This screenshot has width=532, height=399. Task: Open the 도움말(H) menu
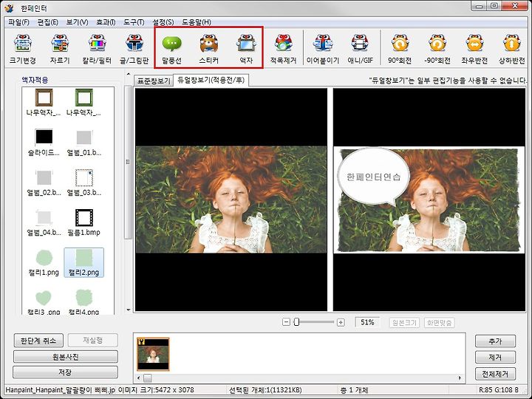pyautogui.click(x=197, y=22)
